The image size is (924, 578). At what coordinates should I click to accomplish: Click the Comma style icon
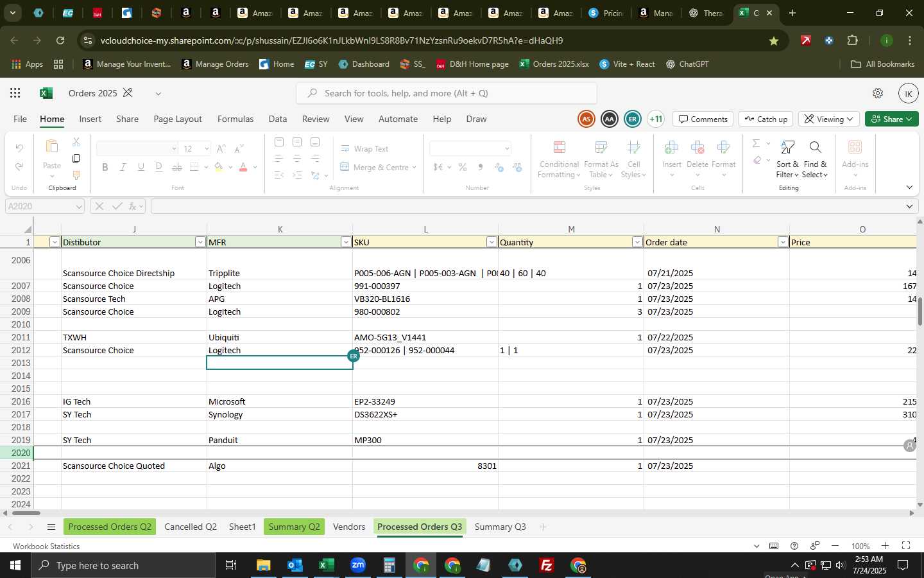coord(481,167)
